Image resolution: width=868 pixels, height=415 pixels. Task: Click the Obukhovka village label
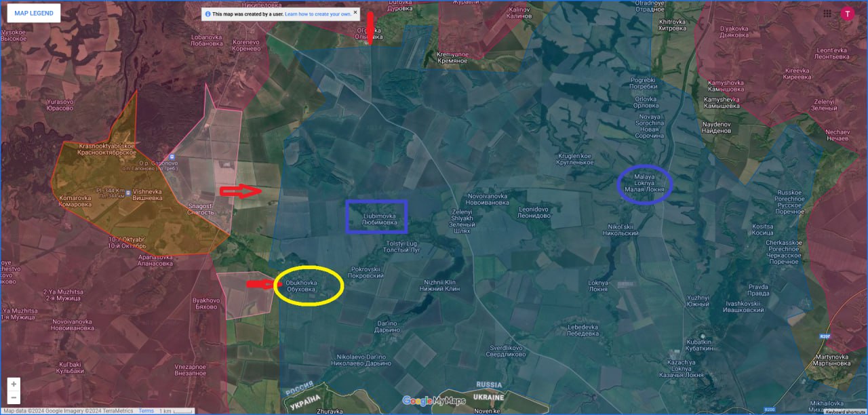tap(301, 286)
